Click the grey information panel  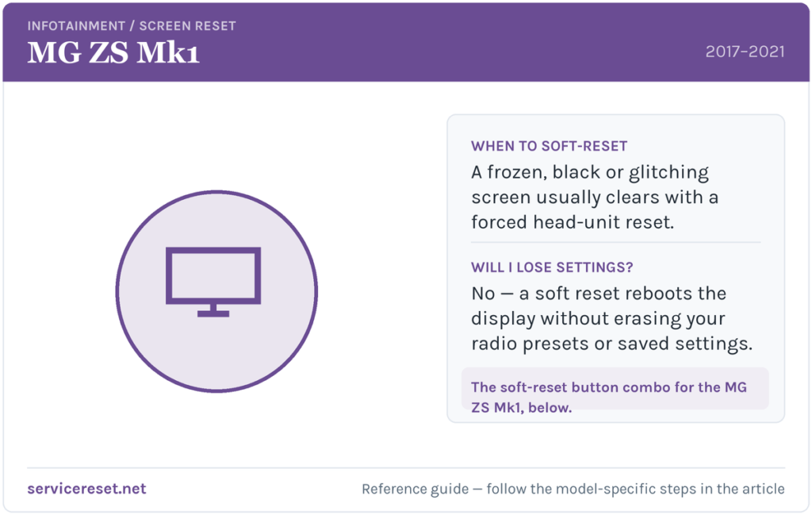[x=615, y=268]
